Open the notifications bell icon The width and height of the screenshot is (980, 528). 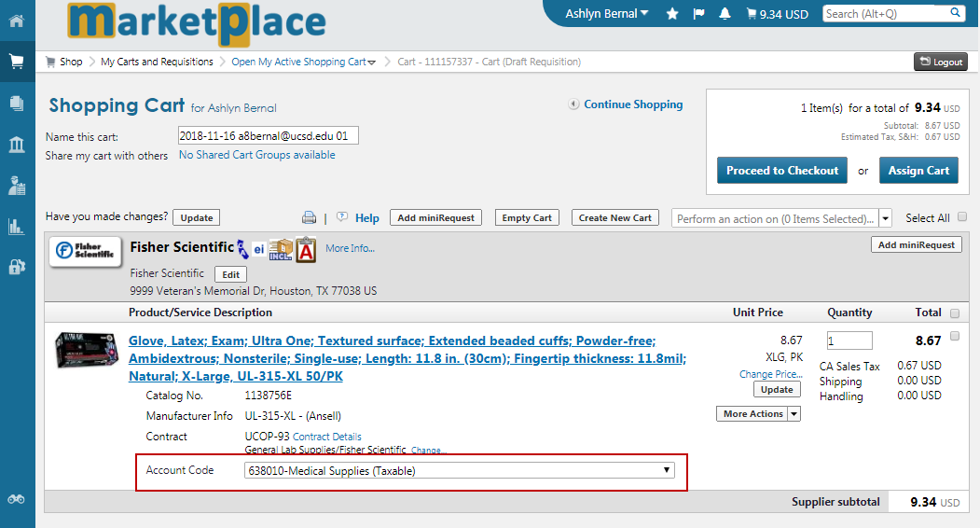[725, 14]
